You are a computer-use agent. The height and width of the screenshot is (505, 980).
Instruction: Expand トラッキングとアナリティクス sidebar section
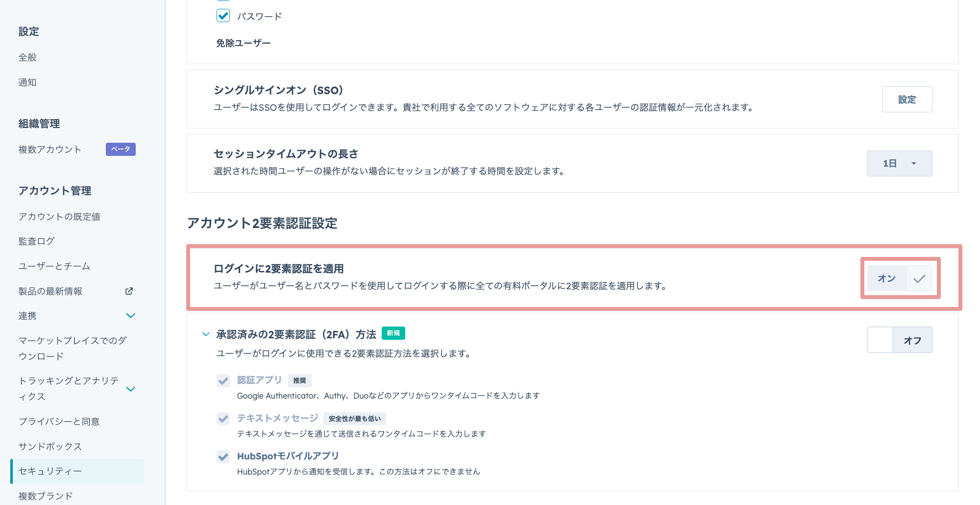pyautogui.click(x=130, y=389)
